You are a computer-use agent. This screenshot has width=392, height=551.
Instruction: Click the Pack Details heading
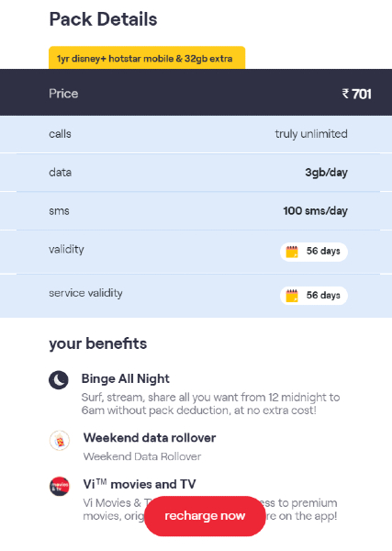tap(103, 19)
